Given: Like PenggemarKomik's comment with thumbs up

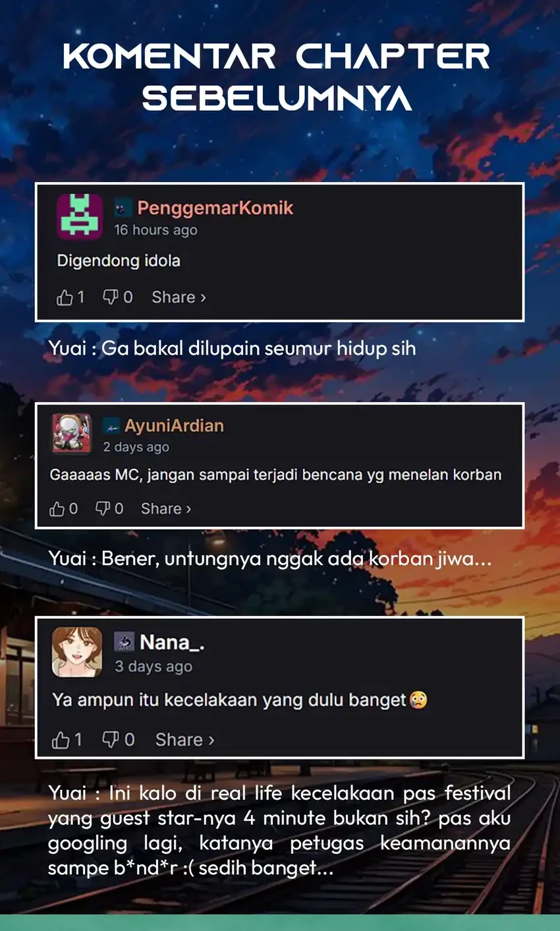Looking at the screenshot, I should coord(65,297).
